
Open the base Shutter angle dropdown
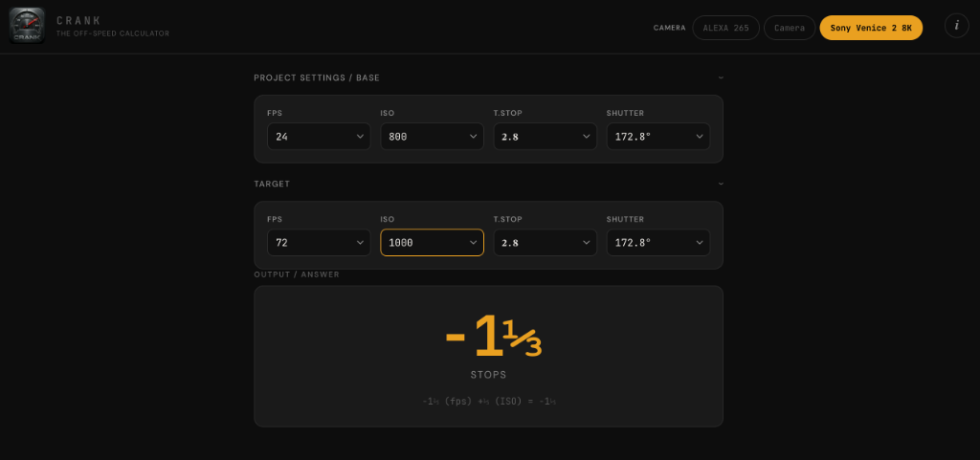[x=657, y=137]
